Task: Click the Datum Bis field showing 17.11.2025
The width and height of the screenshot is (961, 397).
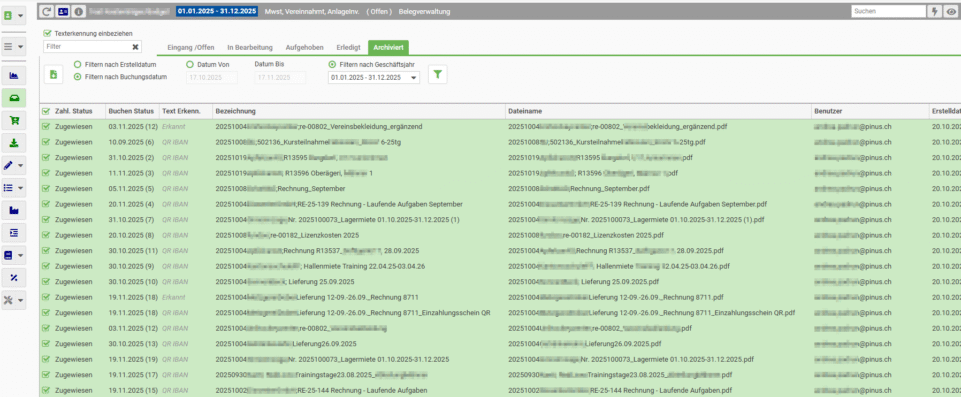Action: [x=280, y=78]
